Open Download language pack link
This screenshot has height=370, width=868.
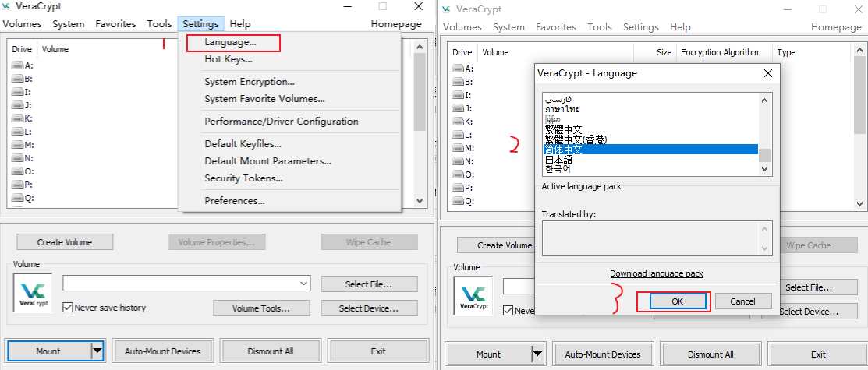tap(656, 273)
